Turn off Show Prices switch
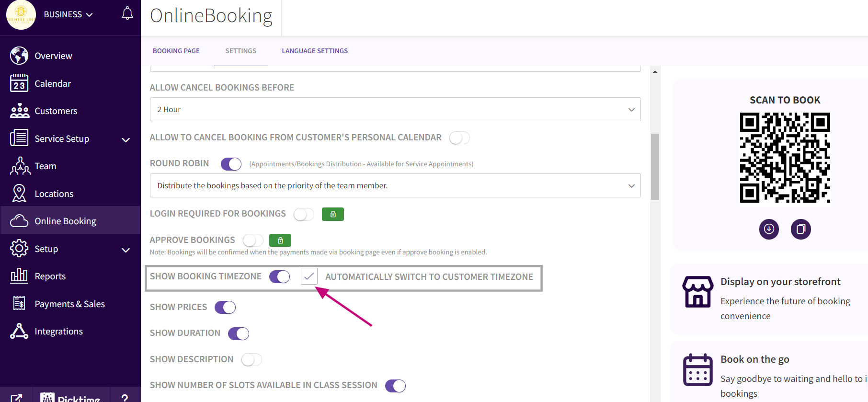This screenshot has height=402, width=868. click(225, 307)
